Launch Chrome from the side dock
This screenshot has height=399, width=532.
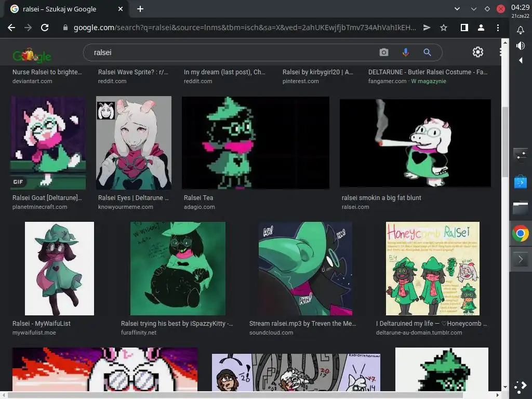[521, 234]
